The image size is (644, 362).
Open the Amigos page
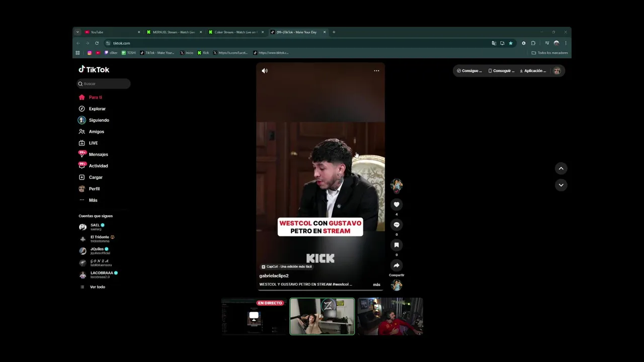(92, 132)
